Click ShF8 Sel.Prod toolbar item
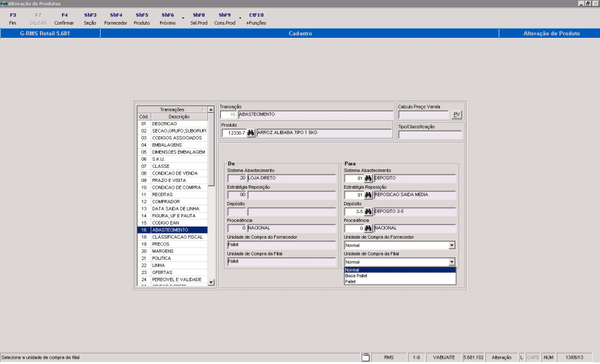The width and height of the screenshot is (600, 364). (198, 18)
